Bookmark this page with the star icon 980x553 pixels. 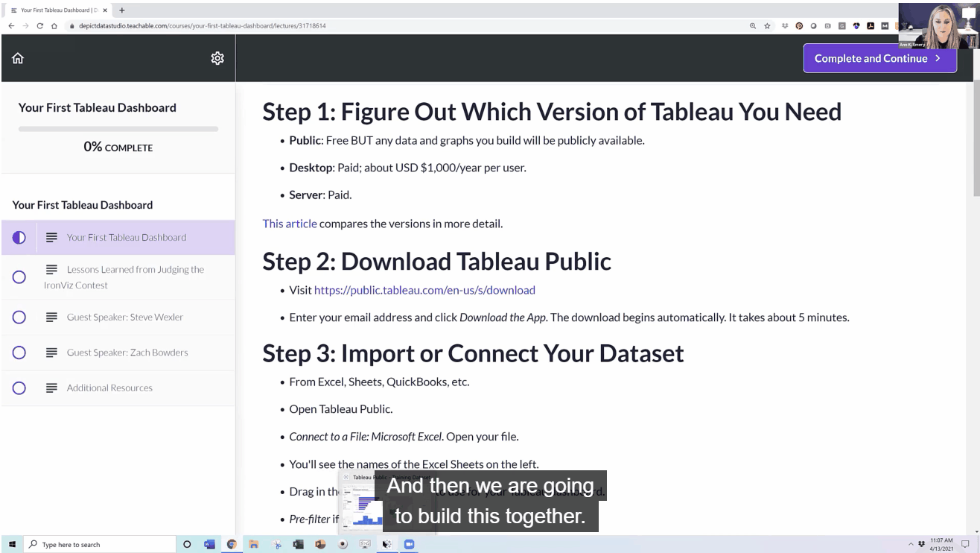pyautogui.click(x=767, y=25)
